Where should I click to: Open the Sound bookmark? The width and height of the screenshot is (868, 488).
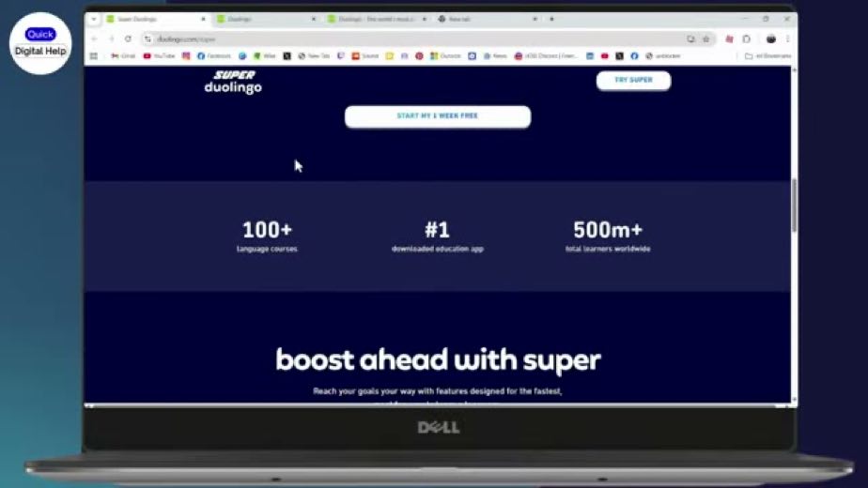click(x=365, y=56)
